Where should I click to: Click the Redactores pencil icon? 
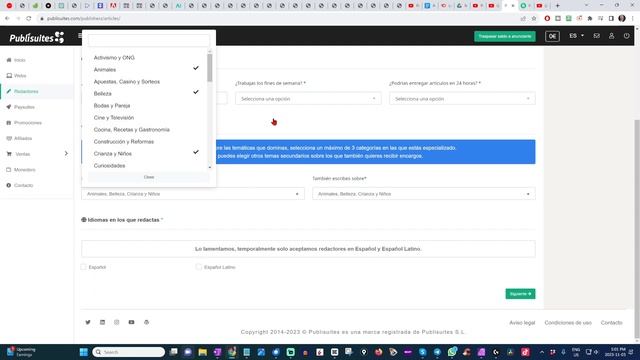click(9, 91)
